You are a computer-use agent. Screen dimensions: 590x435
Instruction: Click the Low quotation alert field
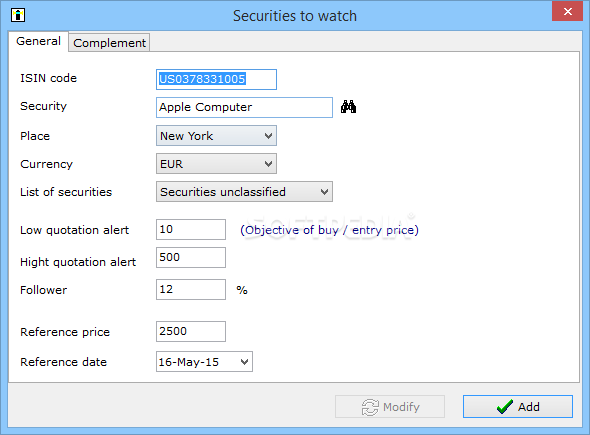coord(191,230)
